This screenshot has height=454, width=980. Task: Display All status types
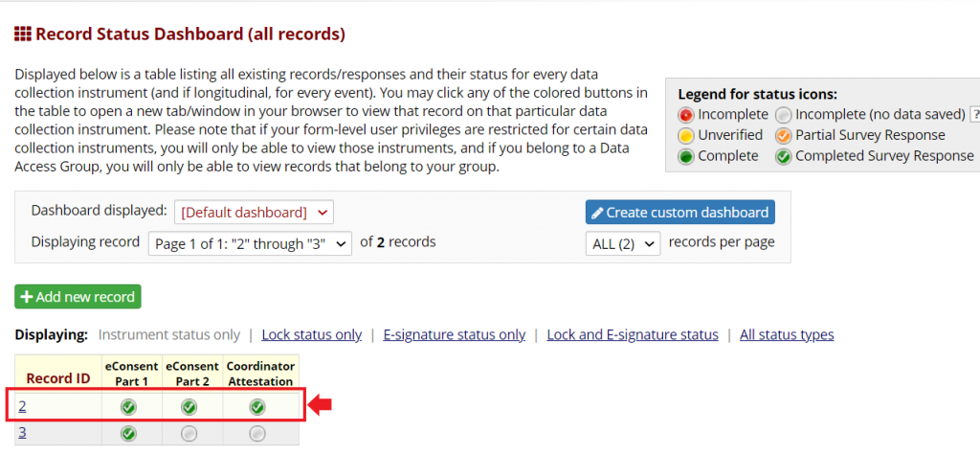786,334
